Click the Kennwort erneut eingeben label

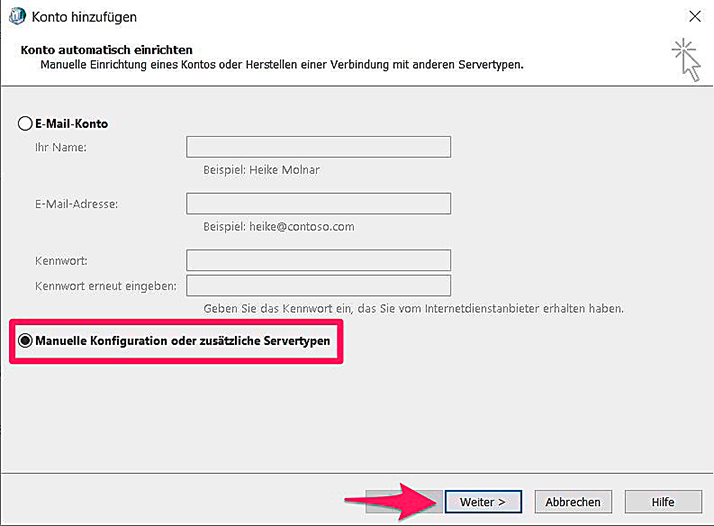106,286
